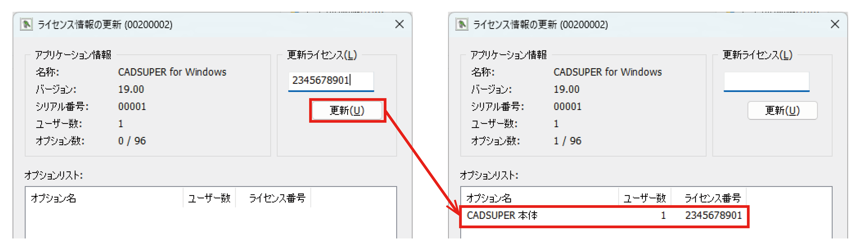868x251 pixels.
Task: Click version value 19.00 in left dialog
Action: pos(131,89)
